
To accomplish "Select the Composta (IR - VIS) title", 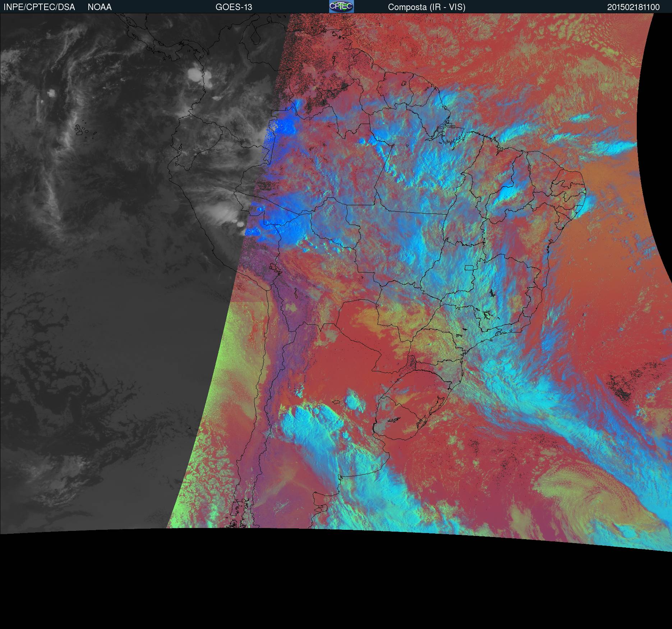I will 427,7.
